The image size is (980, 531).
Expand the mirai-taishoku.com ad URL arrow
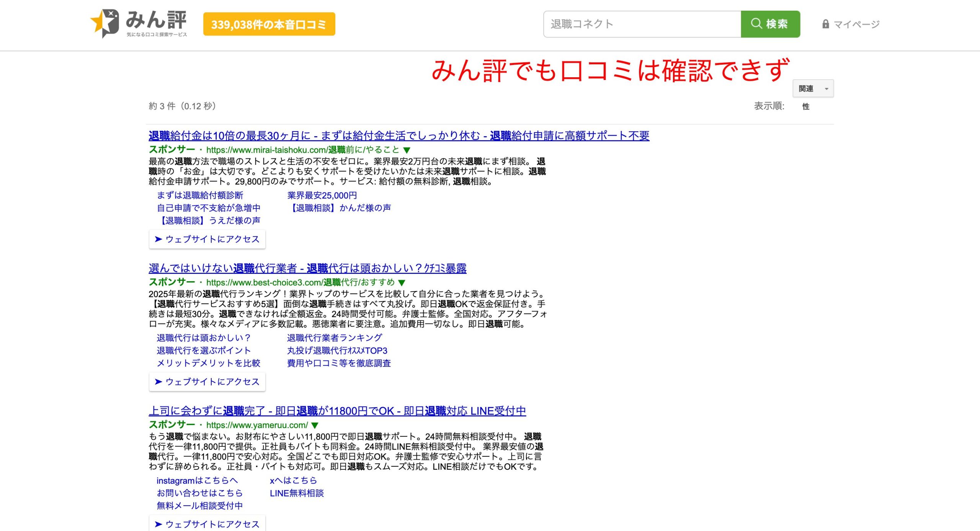click(x=407, y=150)
